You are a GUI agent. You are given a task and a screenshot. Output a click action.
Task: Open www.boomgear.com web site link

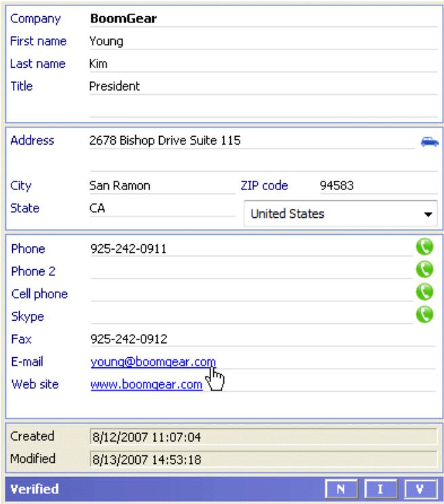[146, 384]
